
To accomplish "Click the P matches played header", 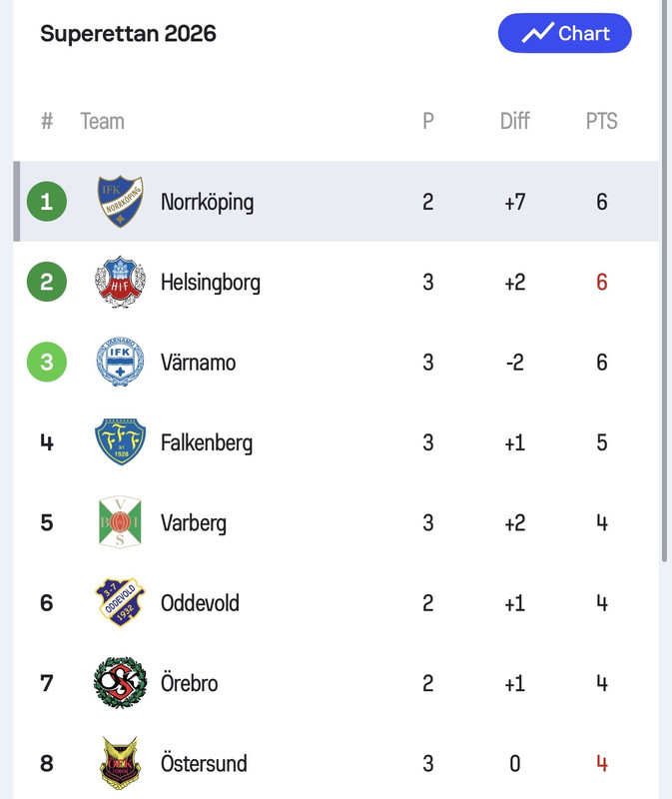I will tap(428, 121).
